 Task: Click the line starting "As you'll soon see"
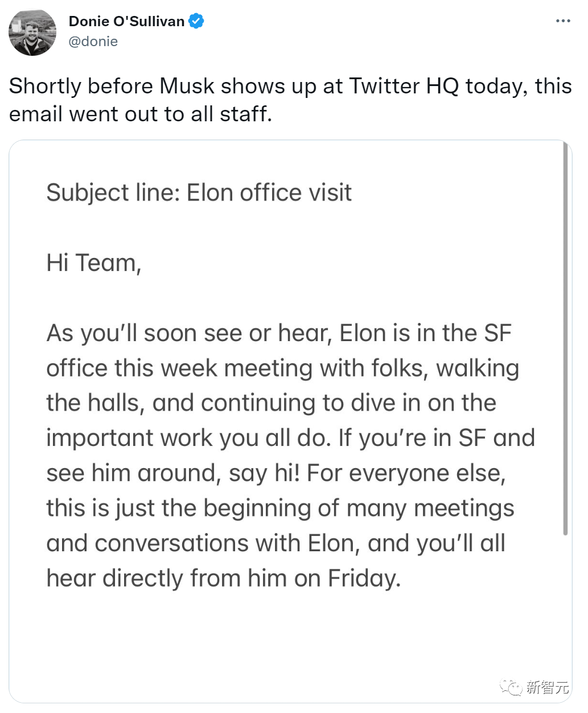[279, 333]
